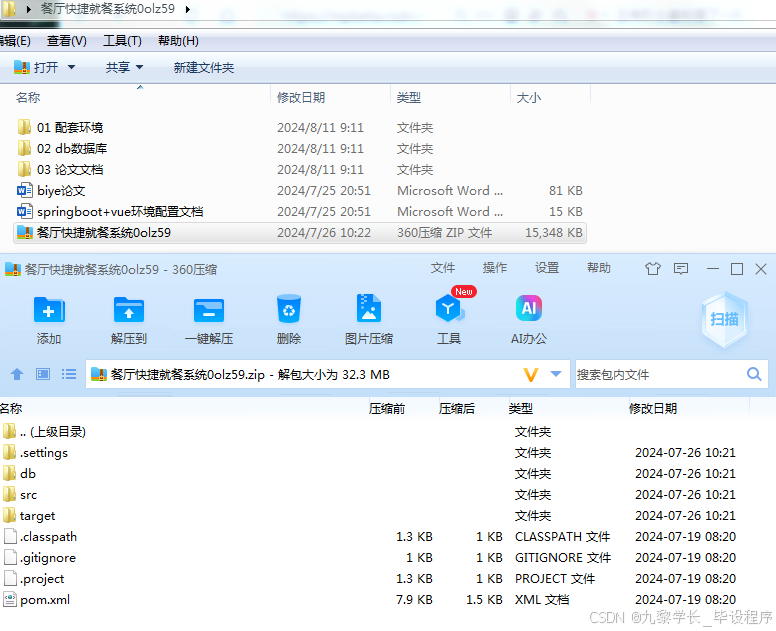Sort the archive list by the 类型 column
The width and height of the screenshot is (776, 631).
(521, 408)
